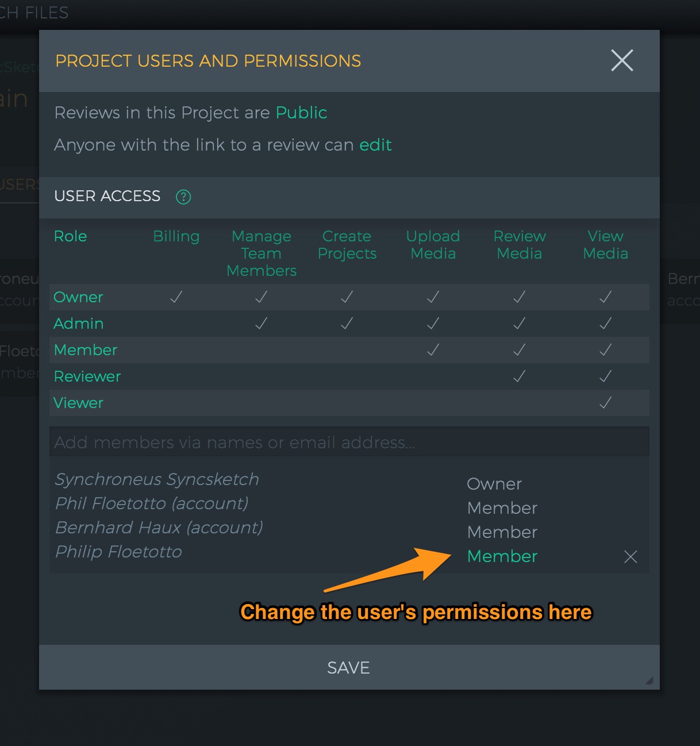Click the Owner role of Synchroneus Syncsketch
This screenshot has height=746, width=700.
click(494, 484)
